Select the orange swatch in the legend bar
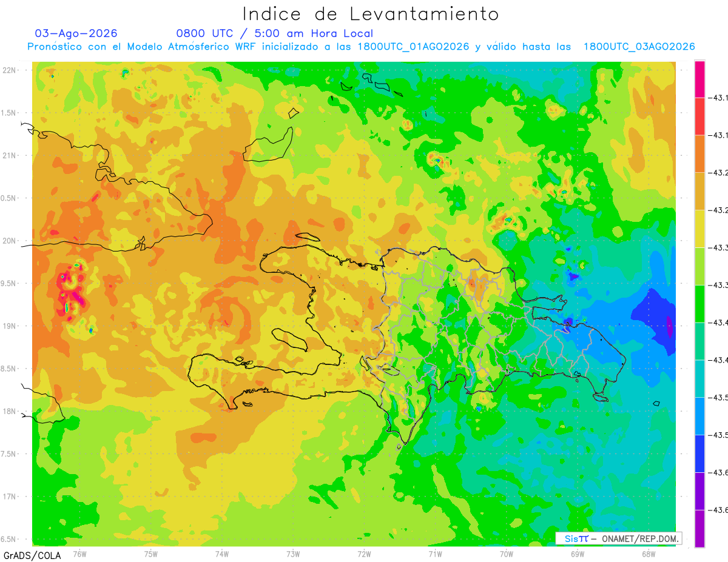Screen dimensions: 728x562 699,154
